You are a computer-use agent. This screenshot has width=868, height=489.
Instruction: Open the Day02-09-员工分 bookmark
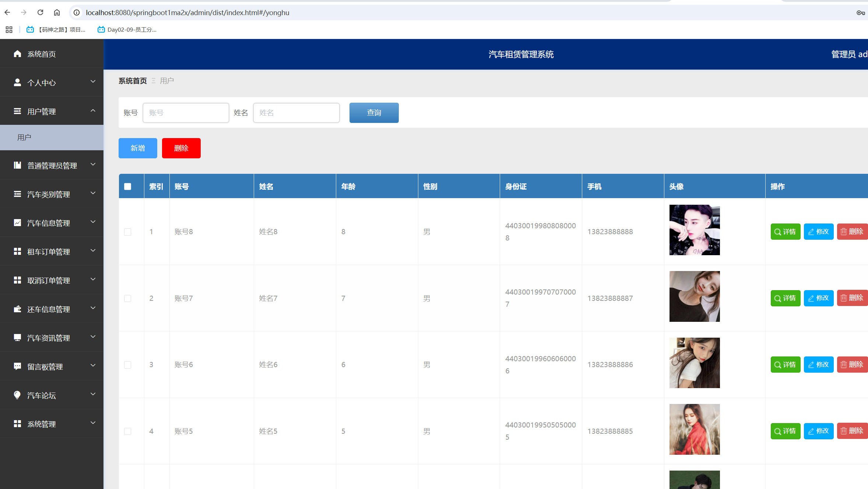coord(127,29)
